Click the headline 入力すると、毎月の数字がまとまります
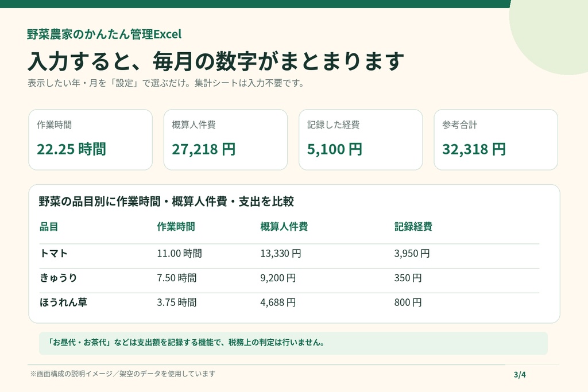588x392 pixels. point(216,61)
